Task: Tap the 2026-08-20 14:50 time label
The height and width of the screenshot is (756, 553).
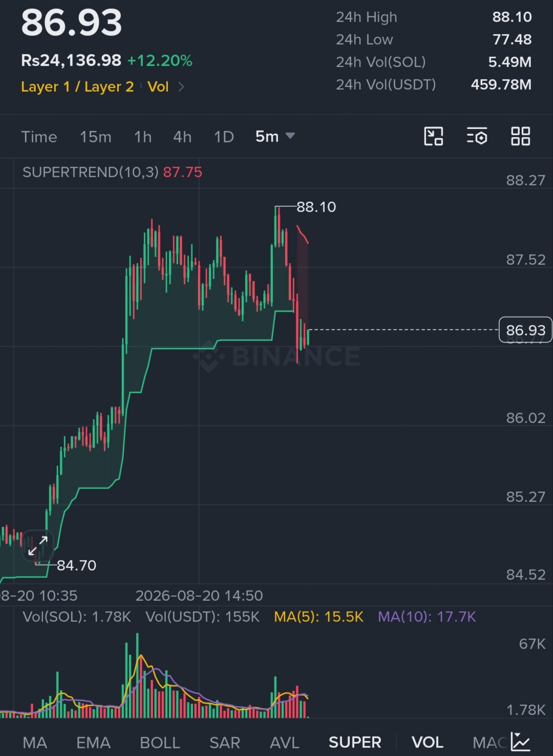Action: click(199, 595)
